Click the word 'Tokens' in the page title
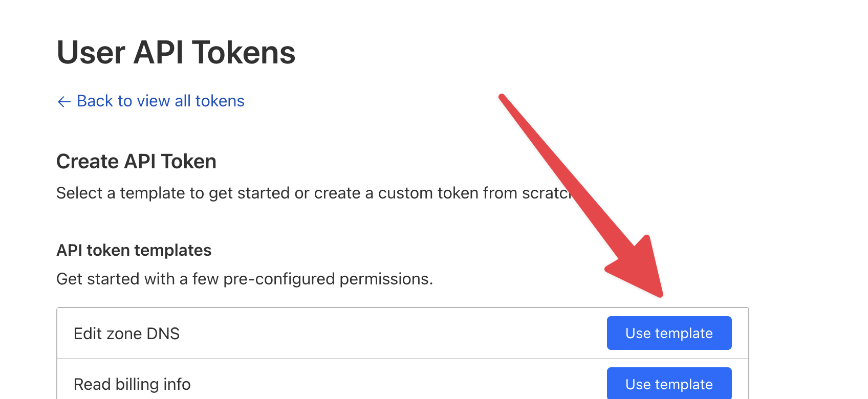 point(244,53)
